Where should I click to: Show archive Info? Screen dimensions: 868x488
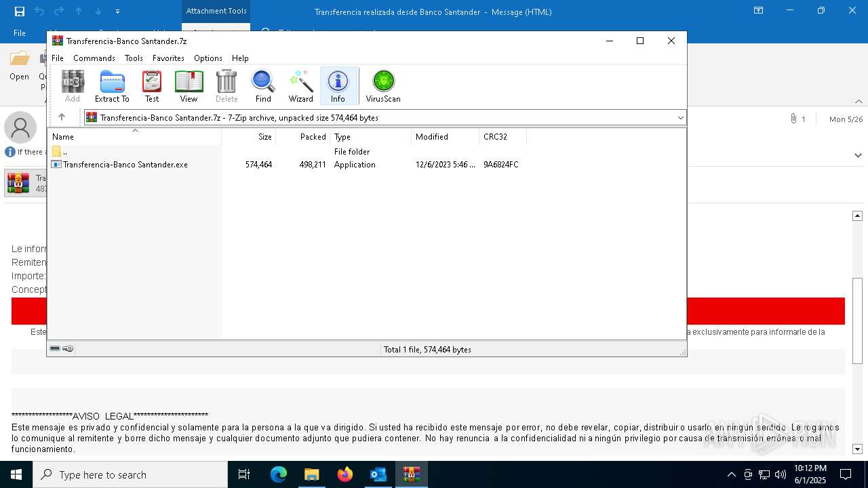tap(338, 86)
